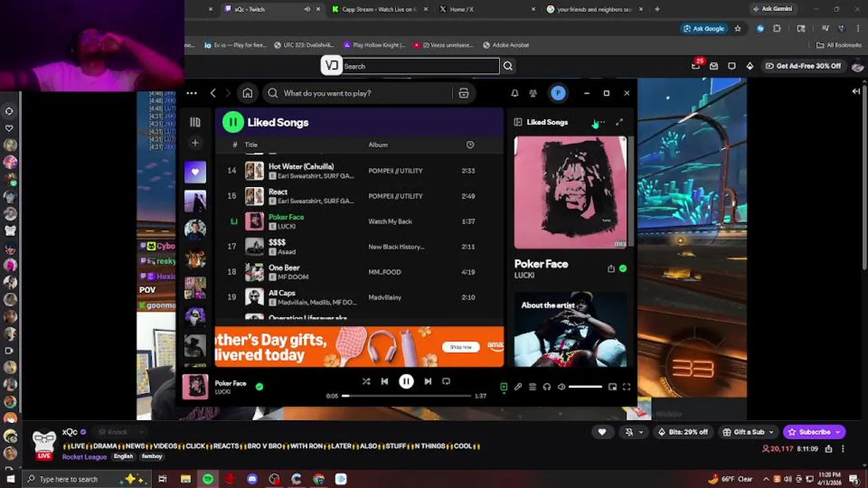Select the React track row

359,196
